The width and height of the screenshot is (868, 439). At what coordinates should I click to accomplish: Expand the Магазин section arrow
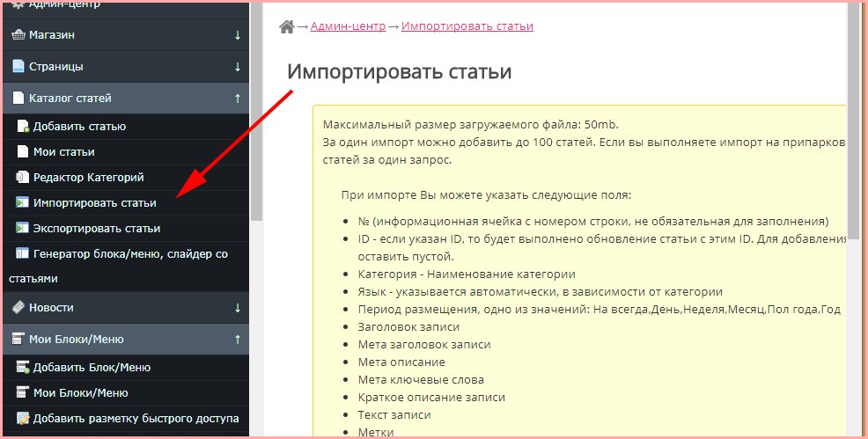click(x=238, y=35)
